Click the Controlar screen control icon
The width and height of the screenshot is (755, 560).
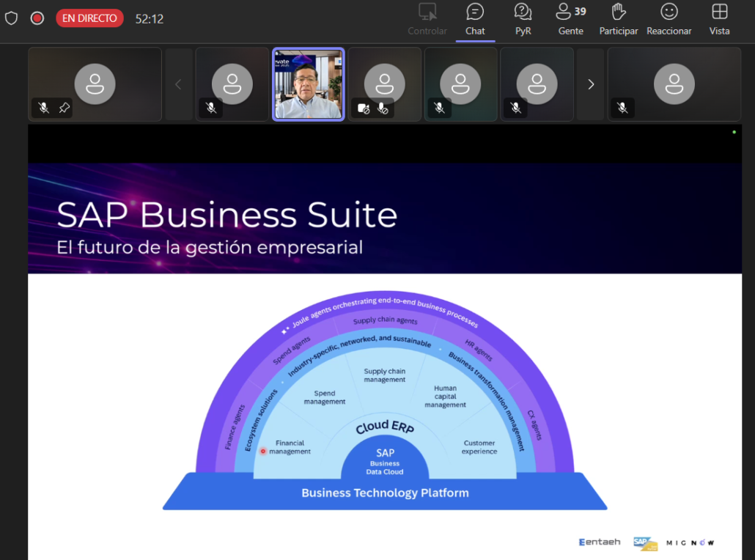point(427,20)
